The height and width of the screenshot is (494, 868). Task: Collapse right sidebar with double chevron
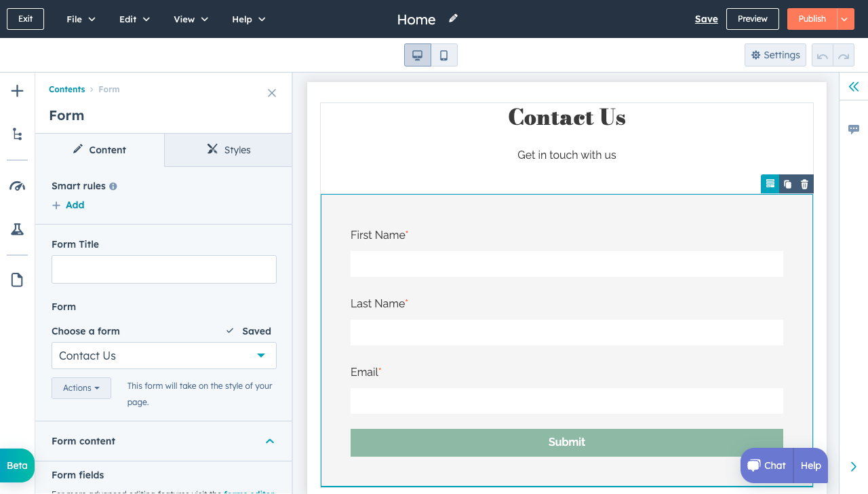[854, 86]
